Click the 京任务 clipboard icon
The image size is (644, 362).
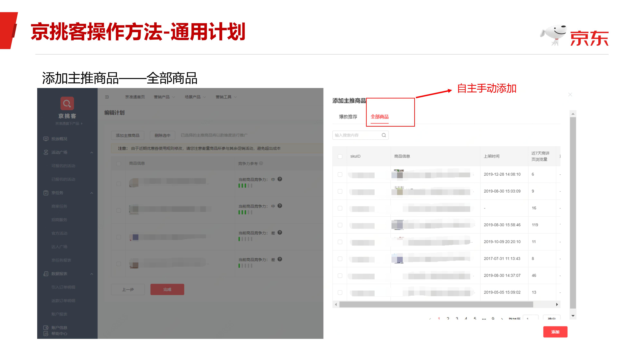pos(46,193)
